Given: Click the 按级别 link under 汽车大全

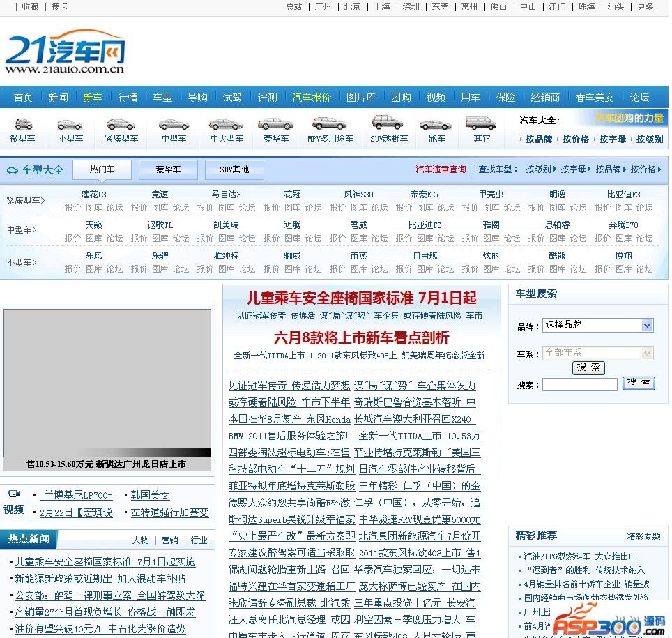Looking at the screenshot, I should 649,139.
